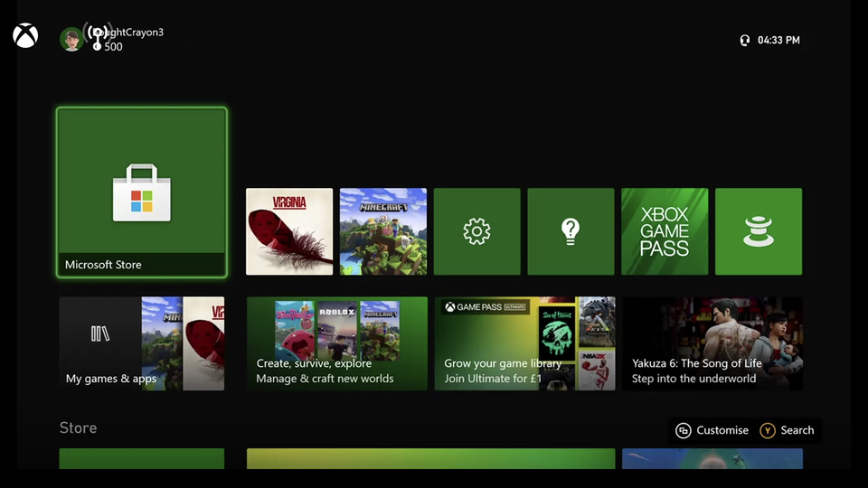Open the Xbox Game Pass tile

pos(665,231)
